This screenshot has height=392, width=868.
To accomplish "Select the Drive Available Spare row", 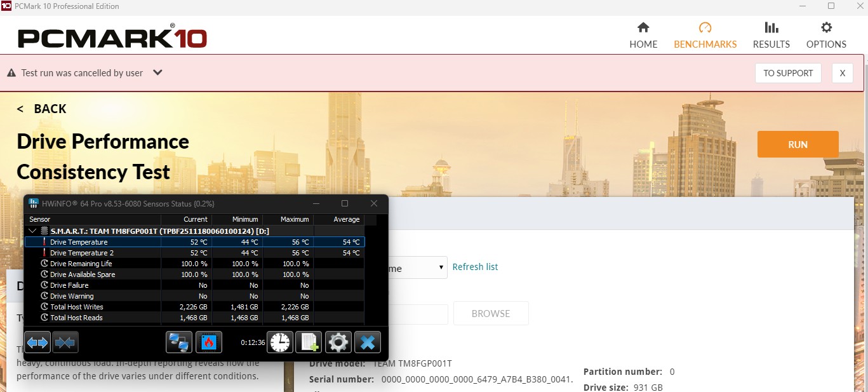I will pos(194,274).
